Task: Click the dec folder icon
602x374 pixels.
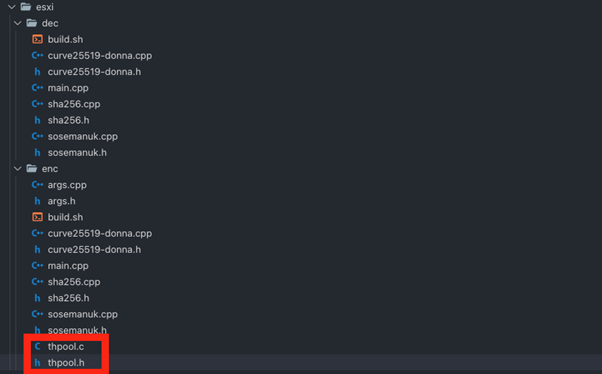Action: pyautogui.click(x=31, y=23)
